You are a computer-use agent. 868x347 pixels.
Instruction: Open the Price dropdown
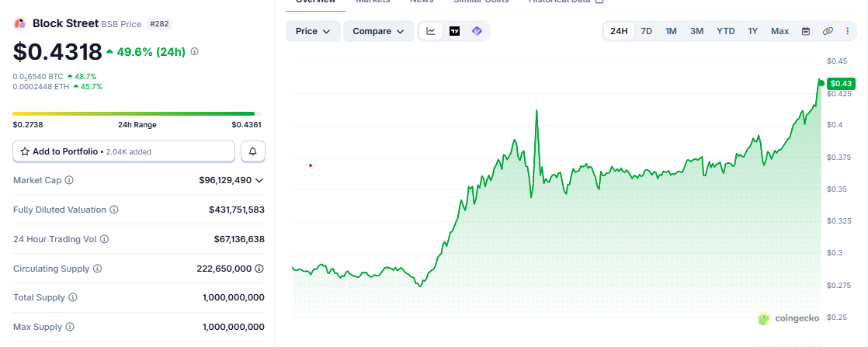[x=314, y=31]
